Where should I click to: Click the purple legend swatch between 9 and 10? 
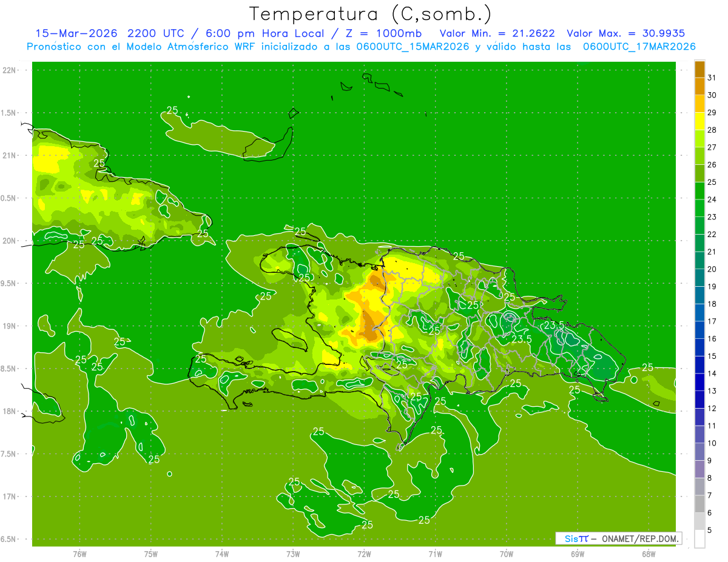699,452
